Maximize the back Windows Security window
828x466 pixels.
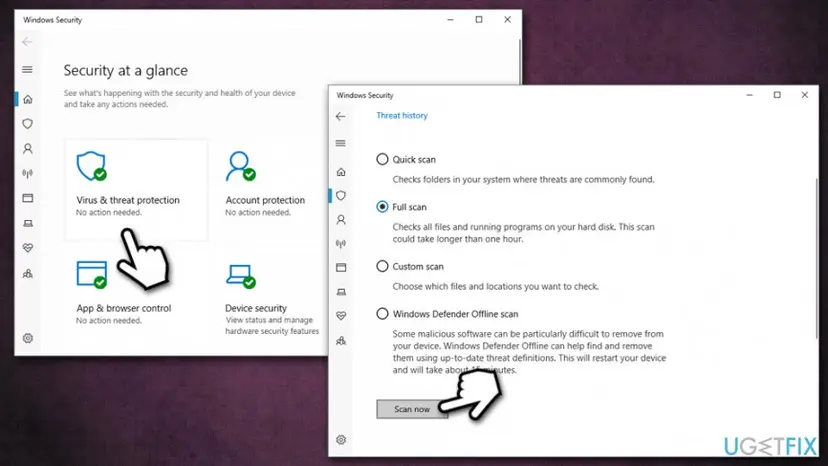point(479,20)
